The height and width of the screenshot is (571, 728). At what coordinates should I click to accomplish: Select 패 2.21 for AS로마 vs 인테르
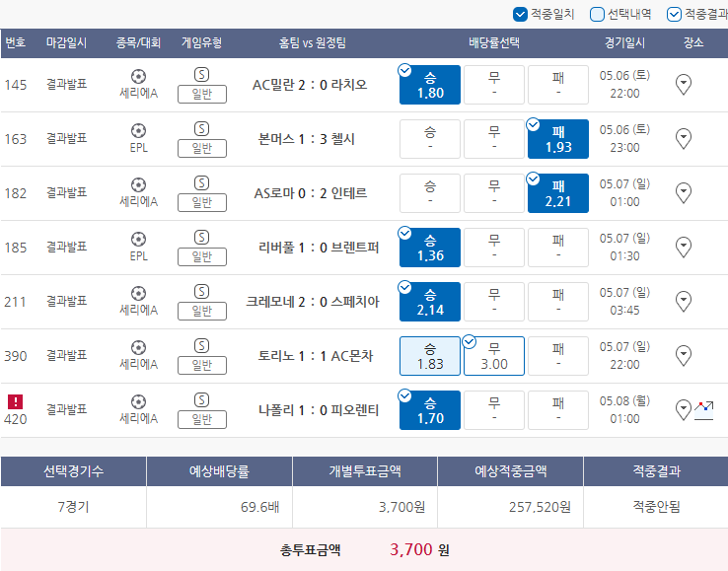click(x=558, y=193)
